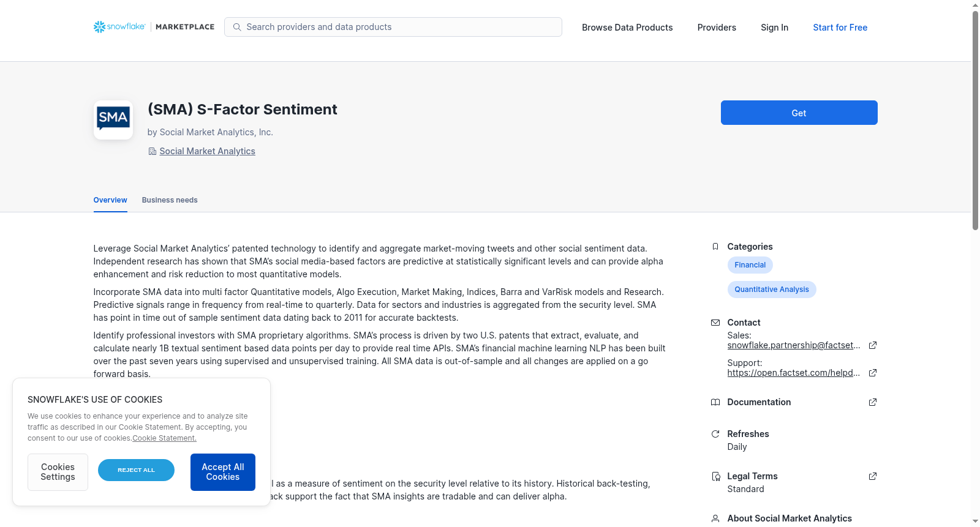Click the search magnifier icon
Viewport: 980px width, 527px height.
coord(237,27)
